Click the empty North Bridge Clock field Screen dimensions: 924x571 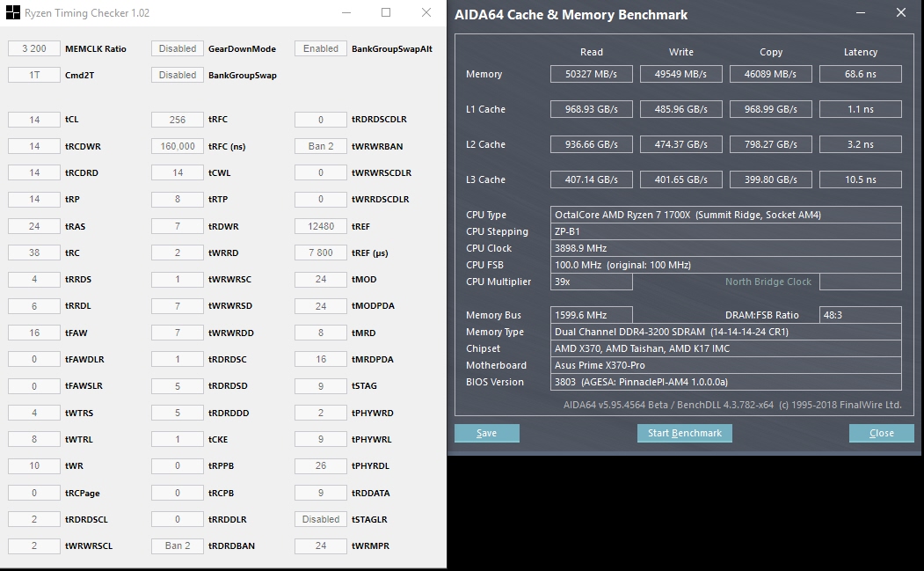coord(861,282)
